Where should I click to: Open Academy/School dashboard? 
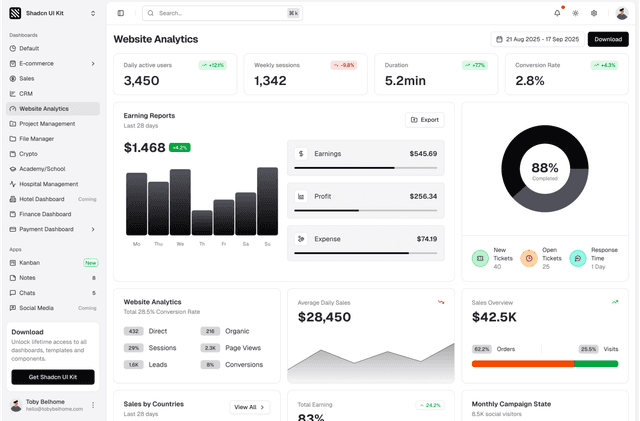(x=53, y=169)
